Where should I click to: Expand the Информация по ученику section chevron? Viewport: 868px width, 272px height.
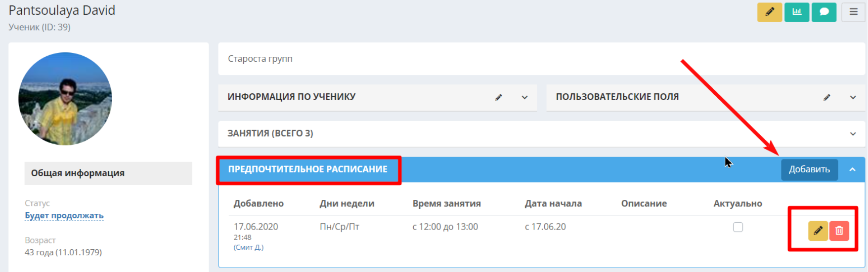click(x=524, y=97)
